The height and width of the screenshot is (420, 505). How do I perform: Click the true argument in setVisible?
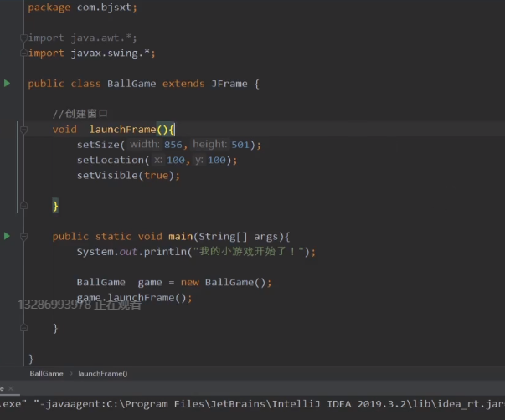coord(157,176)
